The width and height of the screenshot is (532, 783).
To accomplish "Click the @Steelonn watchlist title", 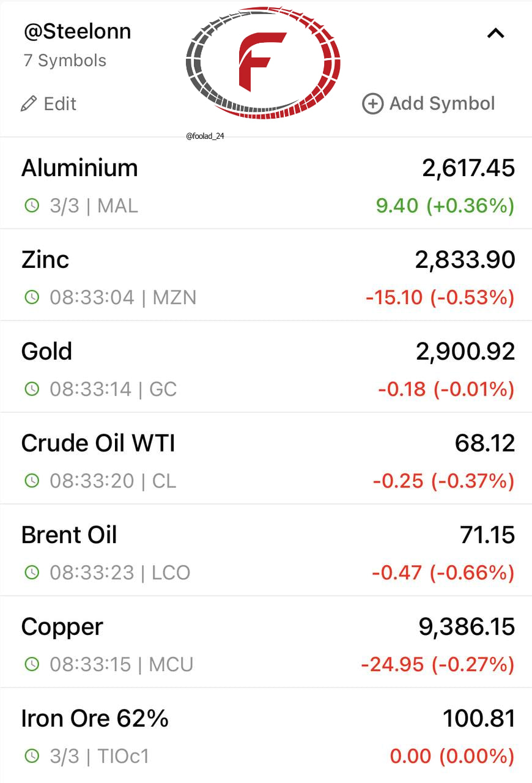I will (77, 32).
